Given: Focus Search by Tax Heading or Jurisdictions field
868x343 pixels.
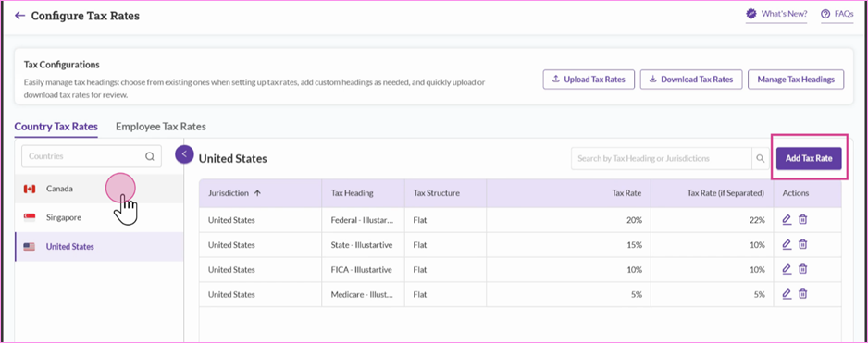Looking at the screenshot, I should point(662,159).
